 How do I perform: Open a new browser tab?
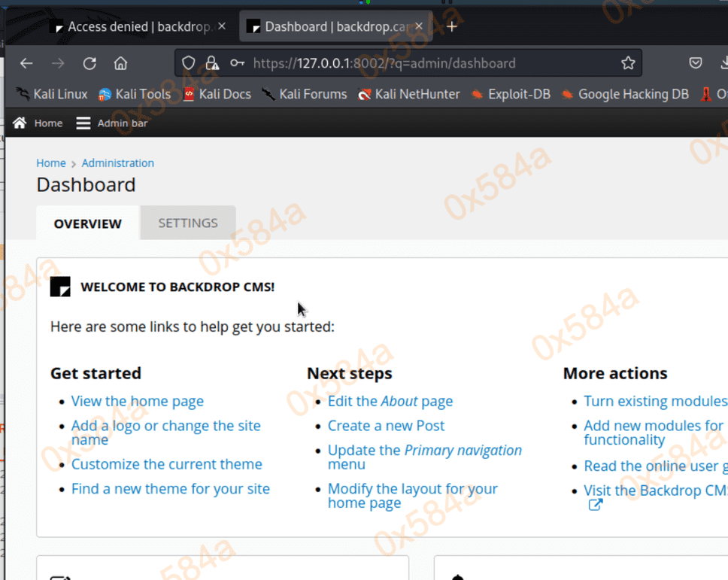click(452, 26)
